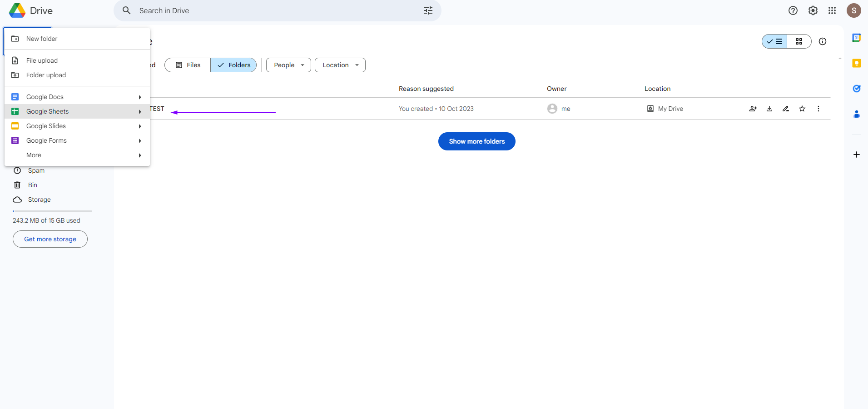Click the Google Forms menu icon
Image resolution: width=868 pixels, height=409 pixels.
click(15, 140)
